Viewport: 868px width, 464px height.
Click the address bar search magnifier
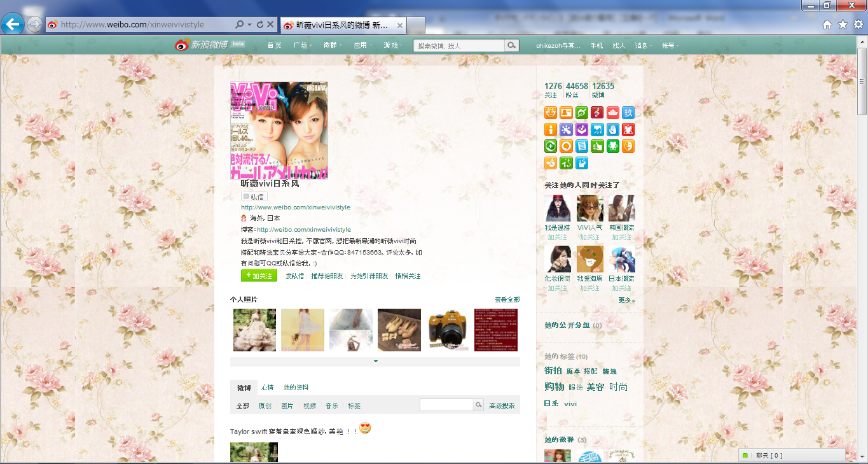pyautogui.click(x=240, y=24)
